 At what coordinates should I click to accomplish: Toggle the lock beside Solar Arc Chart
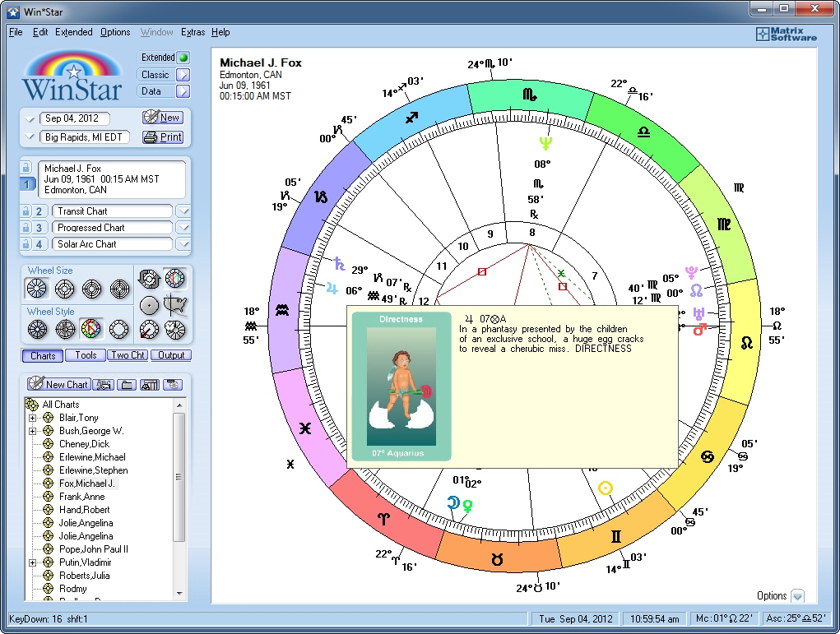coord(26,244)
